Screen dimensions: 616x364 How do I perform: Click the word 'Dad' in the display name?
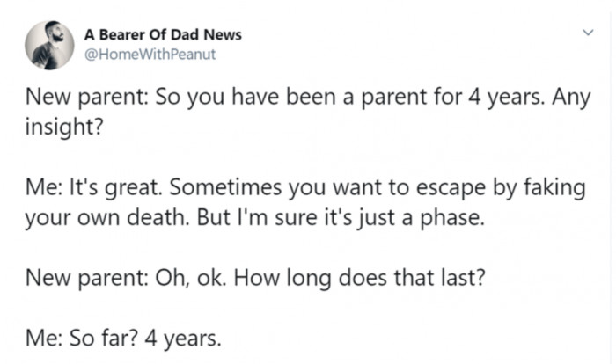point(185,34)
